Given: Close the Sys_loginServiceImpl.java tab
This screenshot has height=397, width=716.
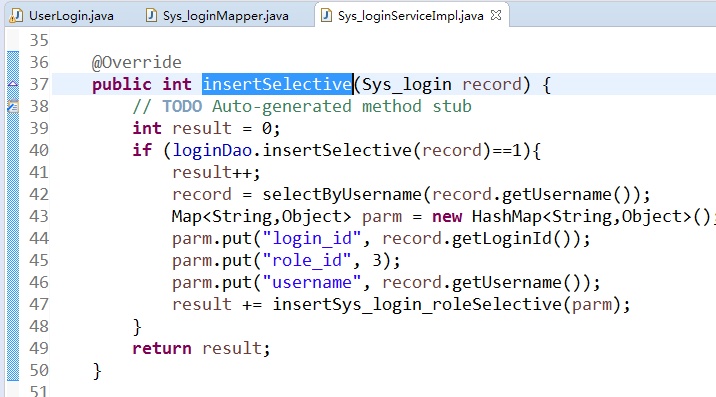Looking at the screenshot, I should point(496,16).
